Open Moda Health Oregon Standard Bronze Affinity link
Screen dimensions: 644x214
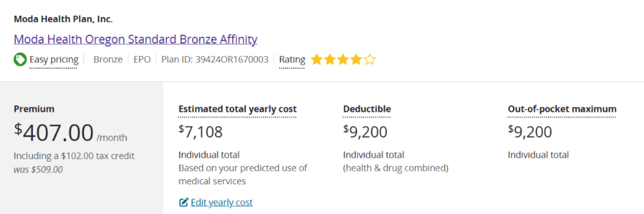click(135, 39)
